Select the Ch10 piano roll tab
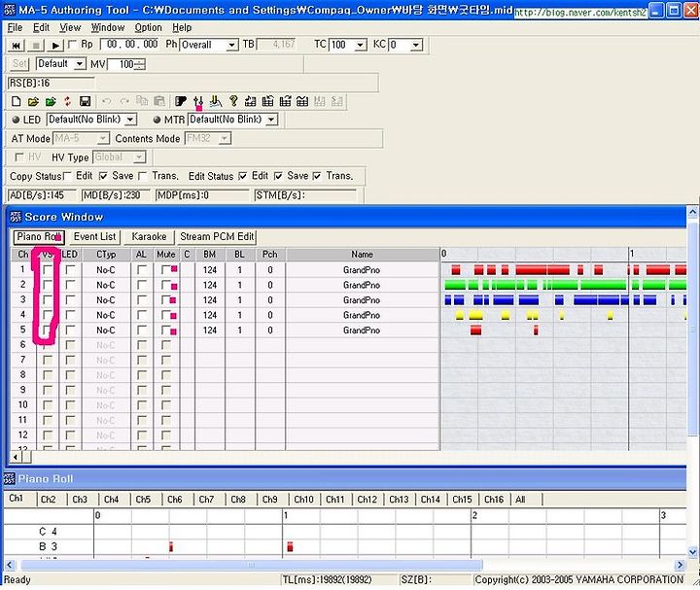 click(x=303, y=500)
